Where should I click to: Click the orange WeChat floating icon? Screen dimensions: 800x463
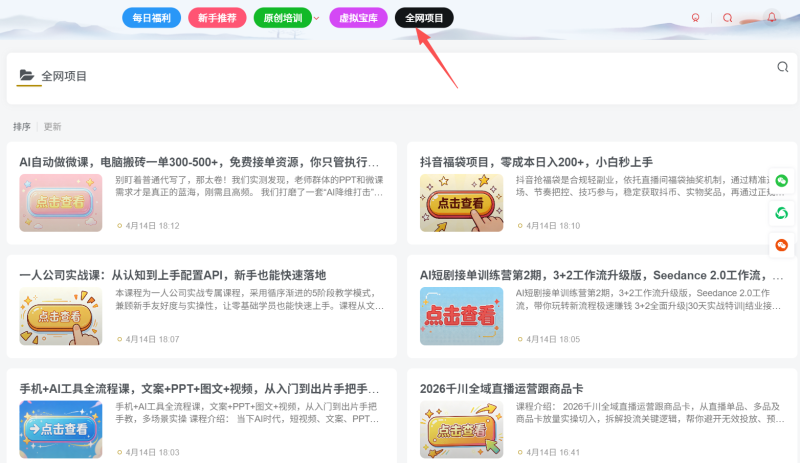[783, 245]
